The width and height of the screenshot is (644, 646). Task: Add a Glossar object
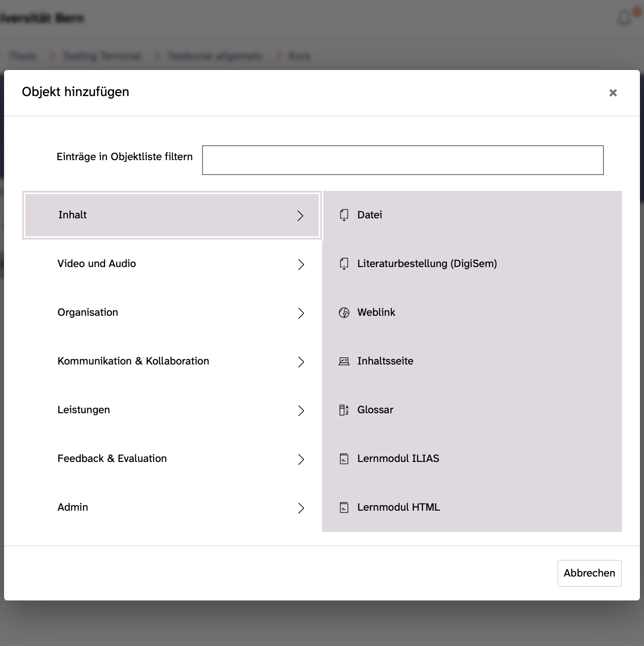[x=472, y=410]
